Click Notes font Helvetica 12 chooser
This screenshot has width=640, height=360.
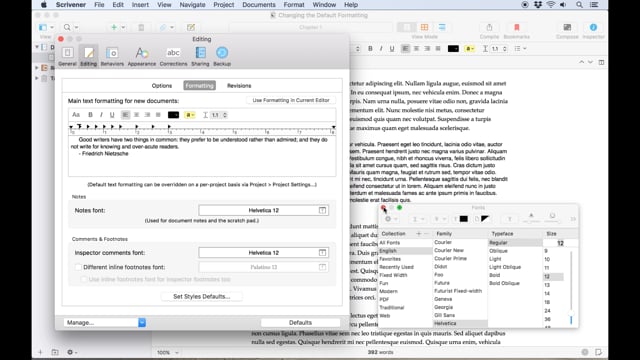[263, 210]
